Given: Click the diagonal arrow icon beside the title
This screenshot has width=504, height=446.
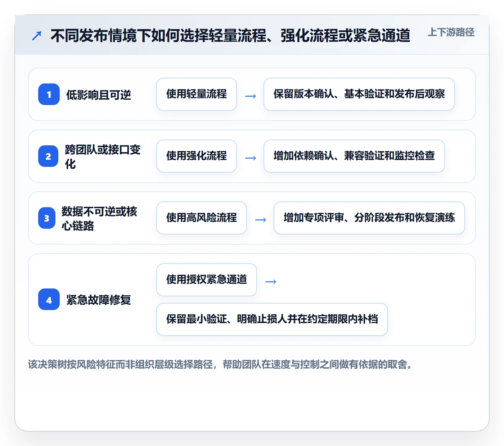Looking at the screenshot, I should [37, 36].
